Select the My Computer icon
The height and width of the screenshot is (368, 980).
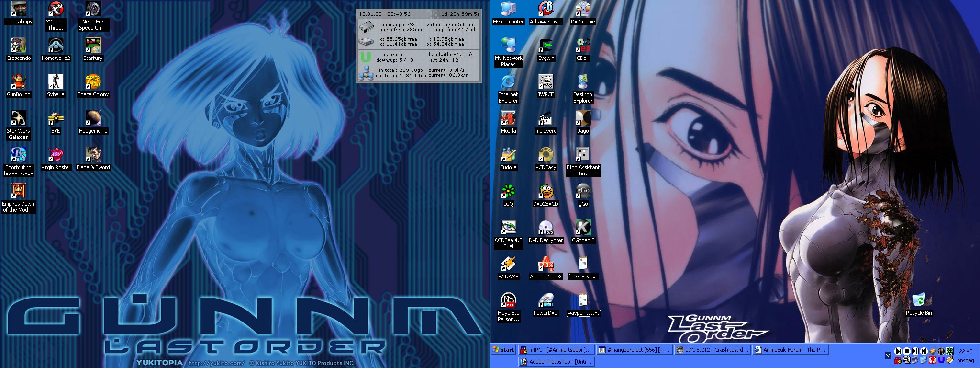508,13
